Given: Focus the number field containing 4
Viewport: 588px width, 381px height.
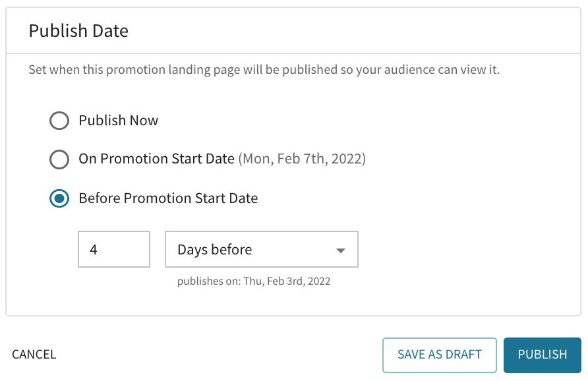Looking at the screenshot, I should [x=114, y=249].
